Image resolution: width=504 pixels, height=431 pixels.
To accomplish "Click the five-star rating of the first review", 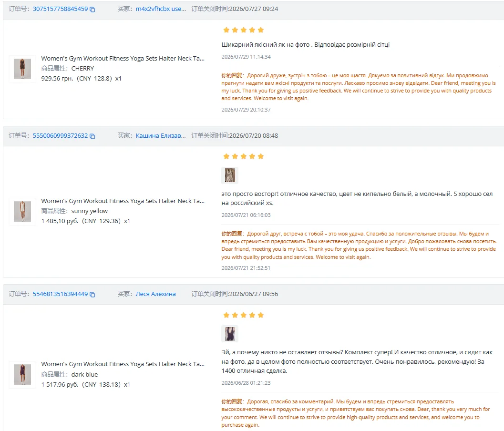I will click(x=243, y=30).
